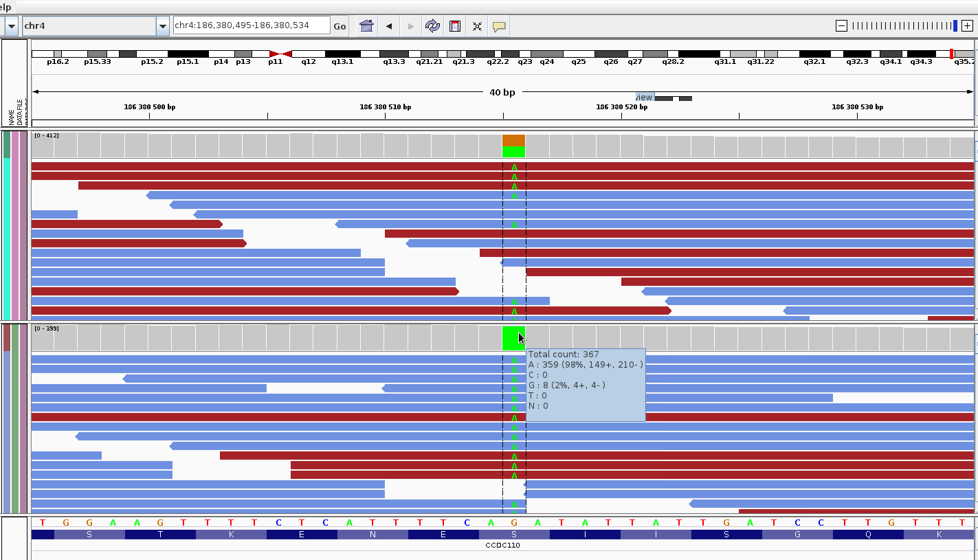Click the green coverage bar in lower track
Image resolution: width=978 pixels, height=560 pixels.
tap(513, 338)
